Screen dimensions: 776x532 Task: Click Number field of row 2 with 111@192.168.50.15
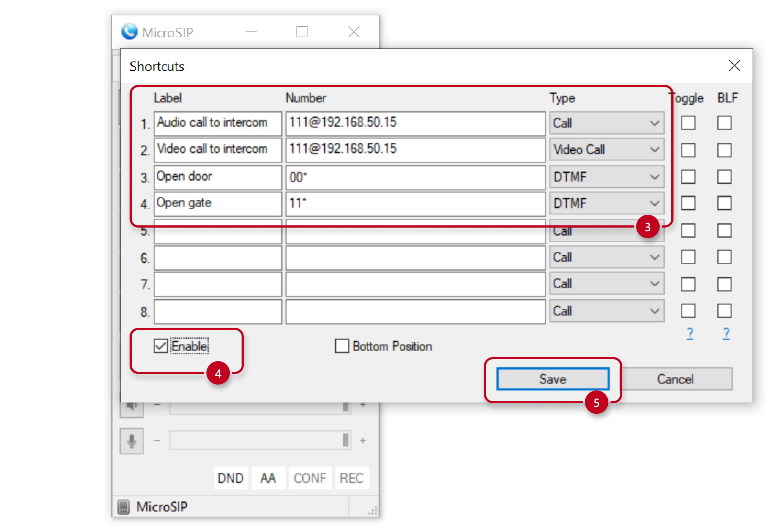tap(415, 150)
